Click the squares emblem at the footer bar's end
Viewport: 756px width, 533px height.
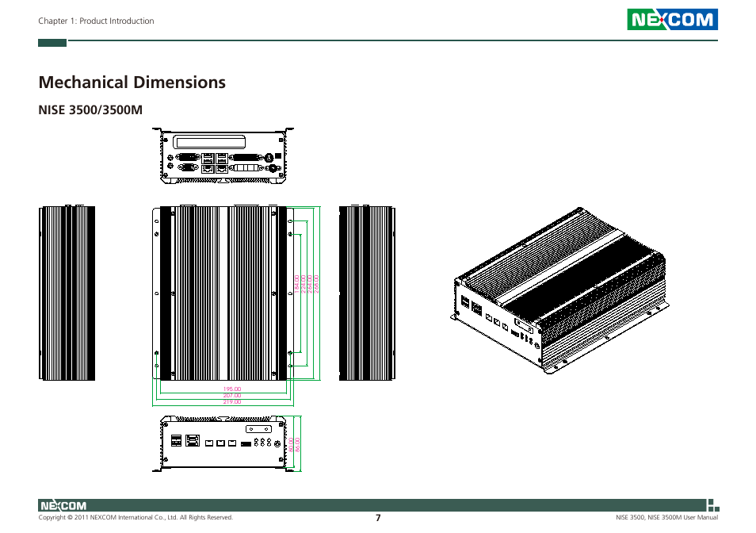tap(713, 505)
